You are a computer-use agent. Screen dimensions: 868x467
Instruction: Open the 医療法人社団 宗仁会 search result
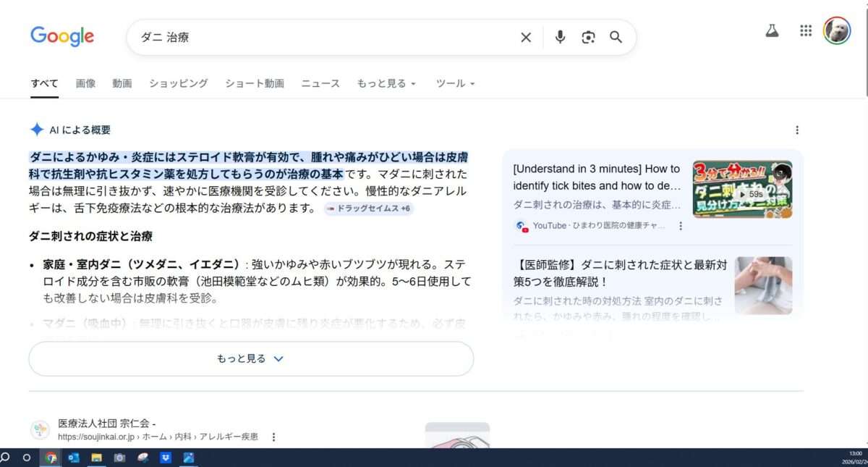tap(107, 424)
